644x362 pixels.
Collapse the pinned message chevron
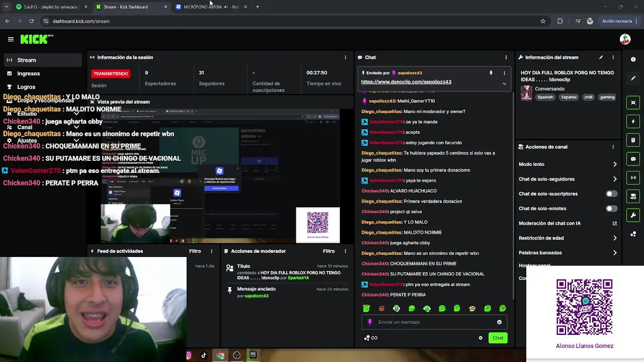[504, 83]
